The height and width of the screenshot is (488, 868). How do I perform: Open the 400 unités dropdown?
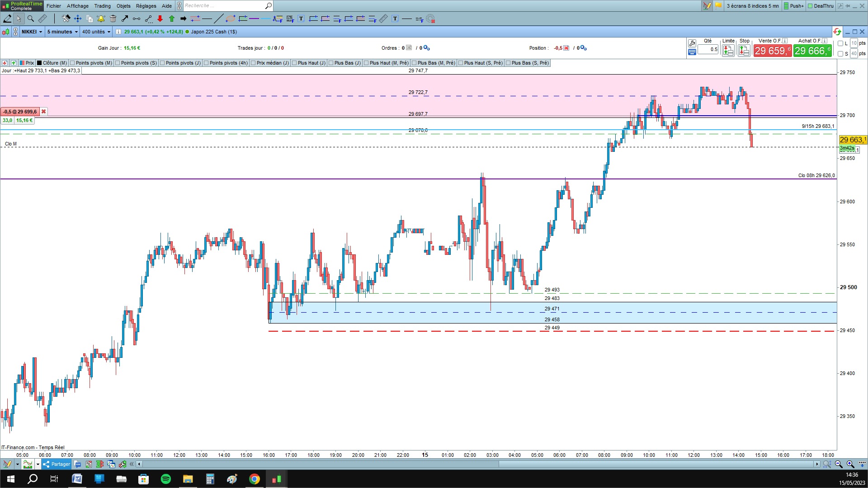click(x=96, y=32)
